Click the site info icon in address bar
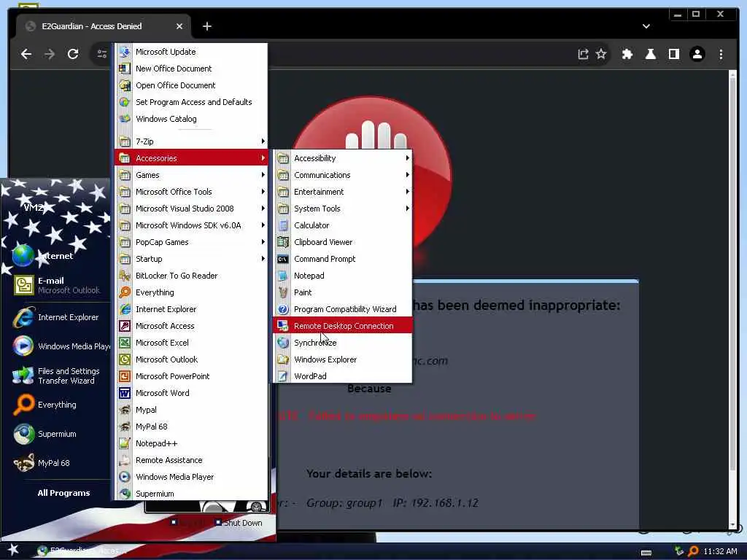 coord(102,54)
